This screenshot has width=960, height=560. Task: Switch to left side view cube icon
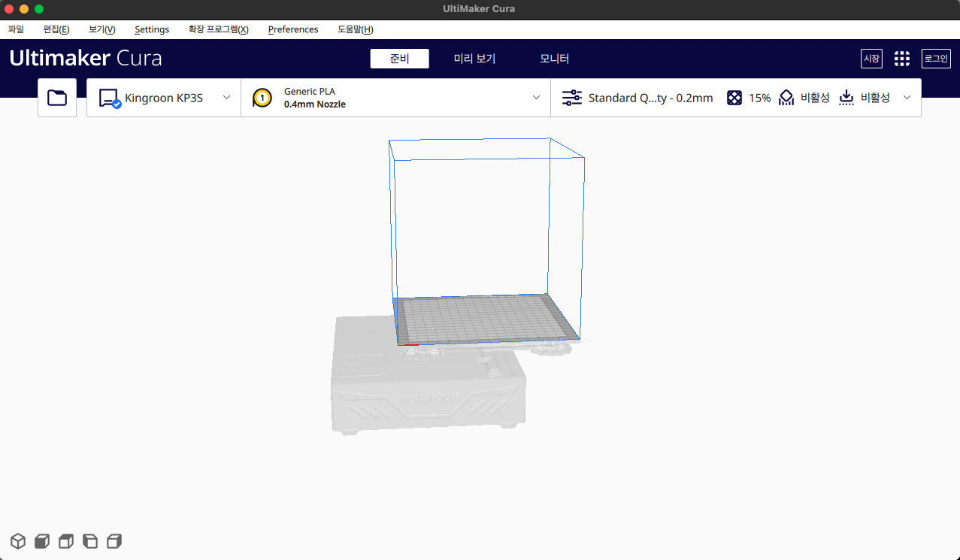pos(90,540)
